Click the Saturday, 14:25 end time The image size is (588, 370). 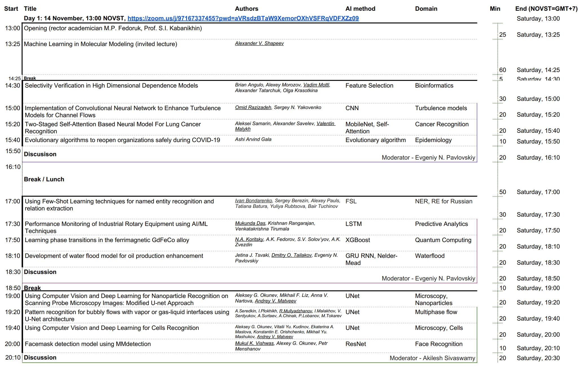[538, 70]
